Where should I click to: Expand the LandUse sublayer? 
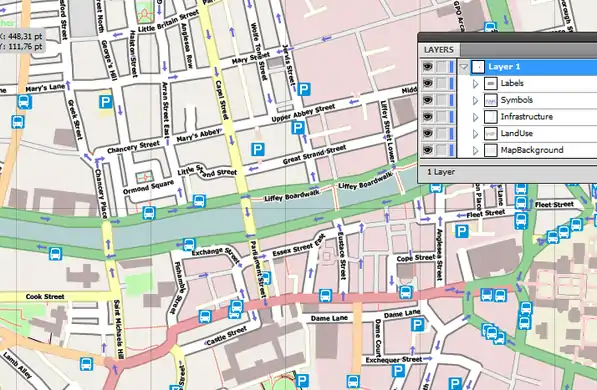[476, 134]
